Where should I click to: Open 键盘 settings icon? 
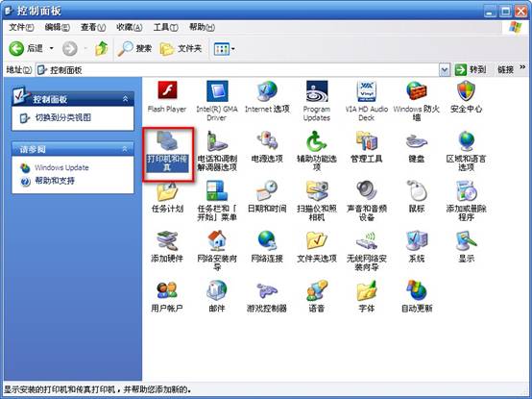click(x=417, y=147)
